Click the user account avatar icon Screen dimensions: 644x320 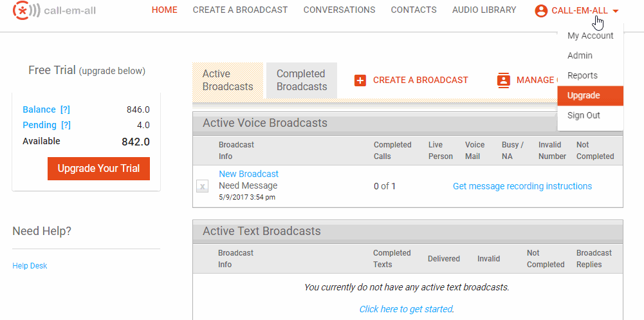point(541,11)
